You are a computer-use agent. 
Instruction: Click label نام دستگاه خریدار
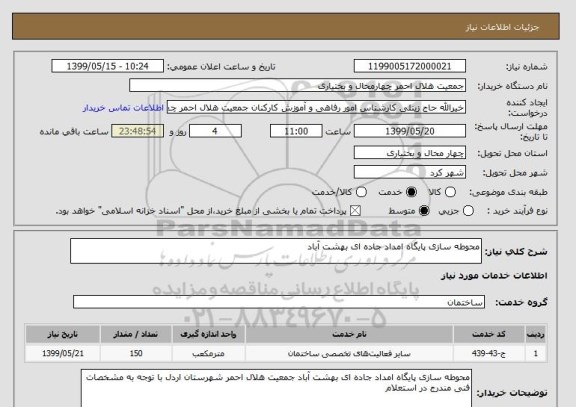click(512, 86)
